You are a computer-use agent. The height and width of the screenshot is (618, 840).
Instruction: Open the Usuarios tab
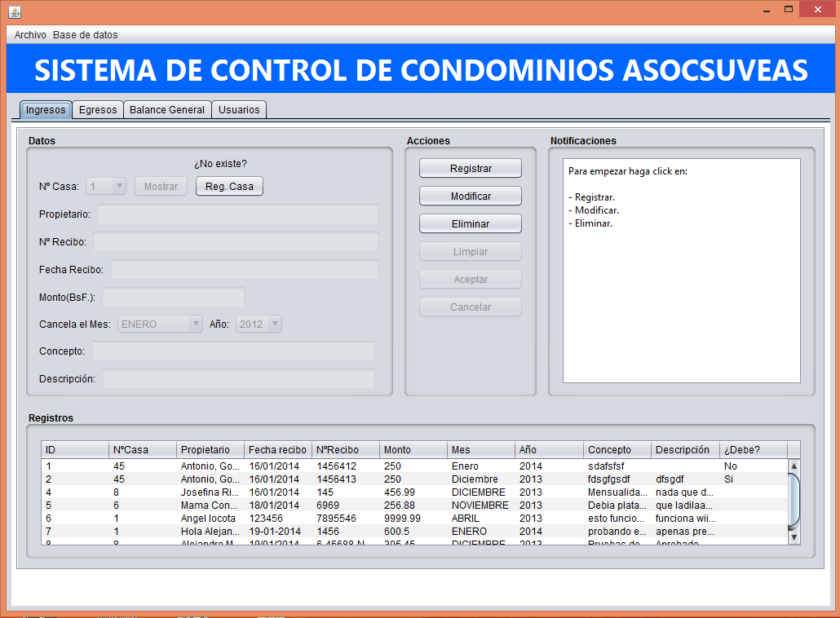click(x=239, y=110)
